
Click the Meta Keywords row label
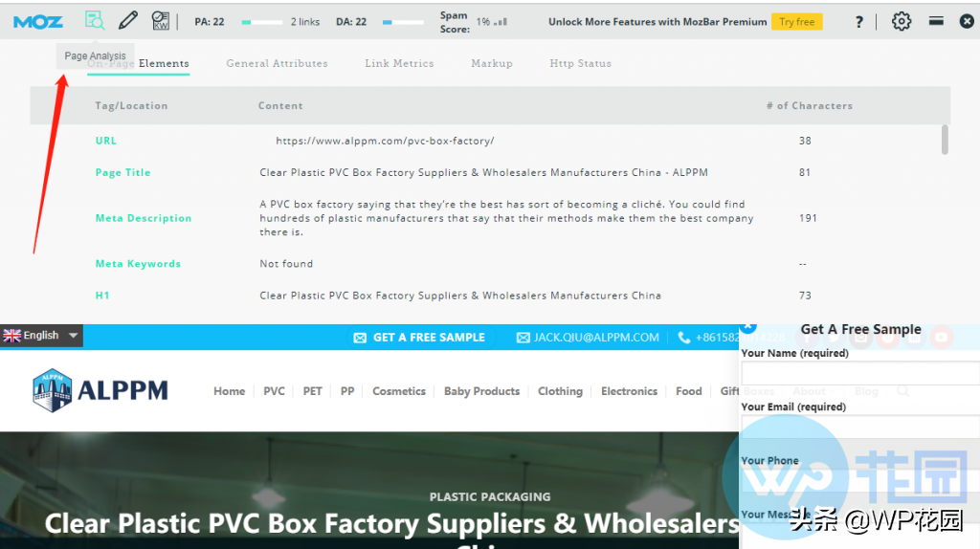click(x=138, y=264)
